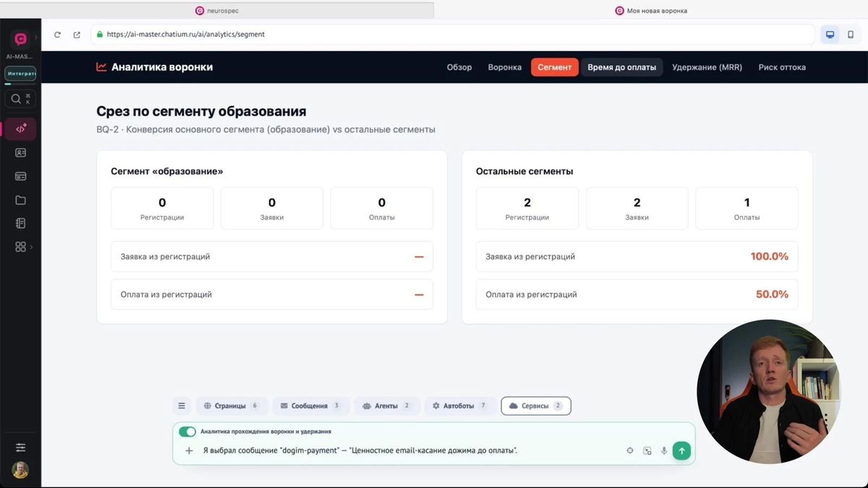
Task: Open the payments card sidebar icon
Action: click(x=20, y=176)
